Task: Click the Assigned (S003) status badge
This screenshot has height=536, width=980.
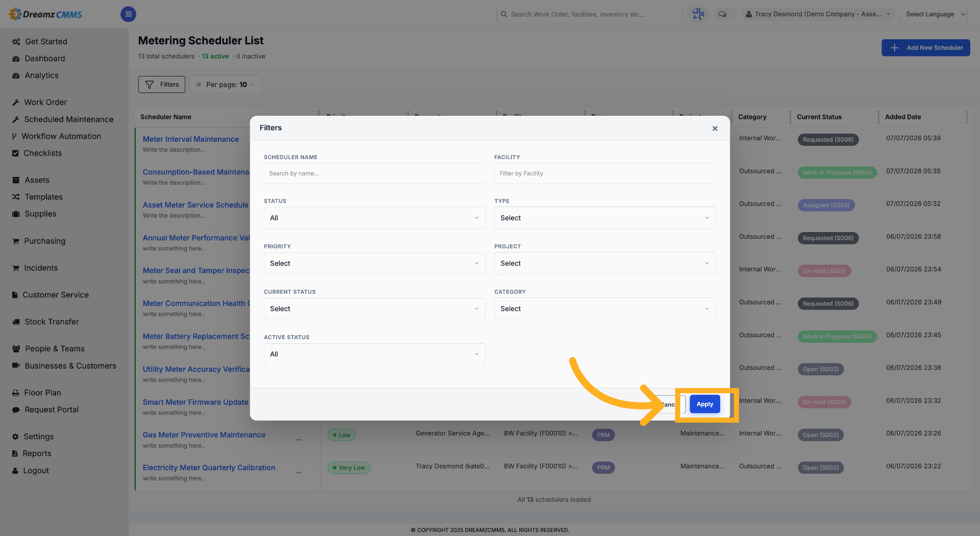Action: (826, 206)
